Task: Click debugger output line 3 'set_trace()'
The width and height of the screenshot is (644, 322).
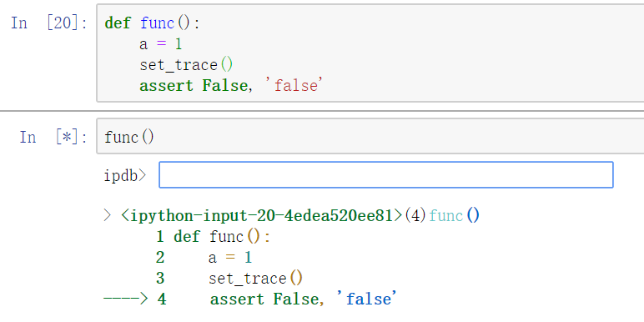Action: coord(229,279)
